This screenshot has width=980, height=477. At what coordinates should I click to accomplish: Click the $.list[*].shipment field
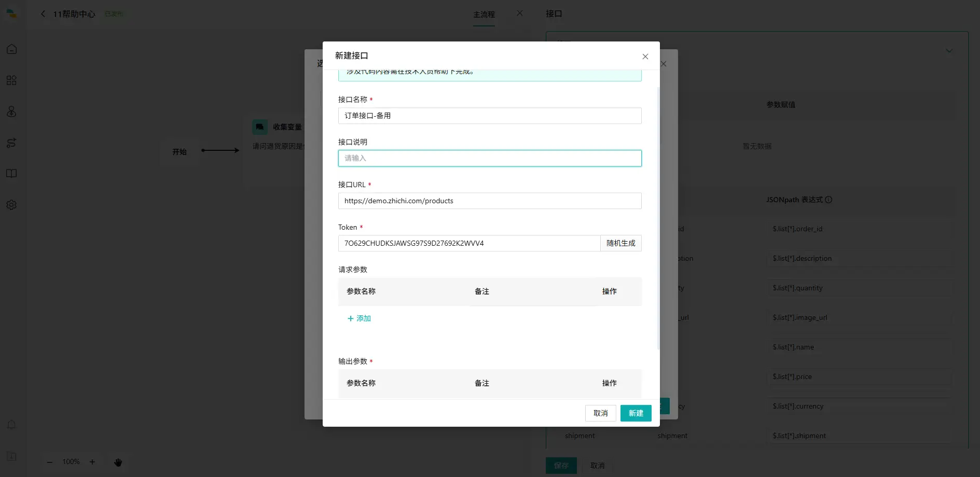(859, 436)
